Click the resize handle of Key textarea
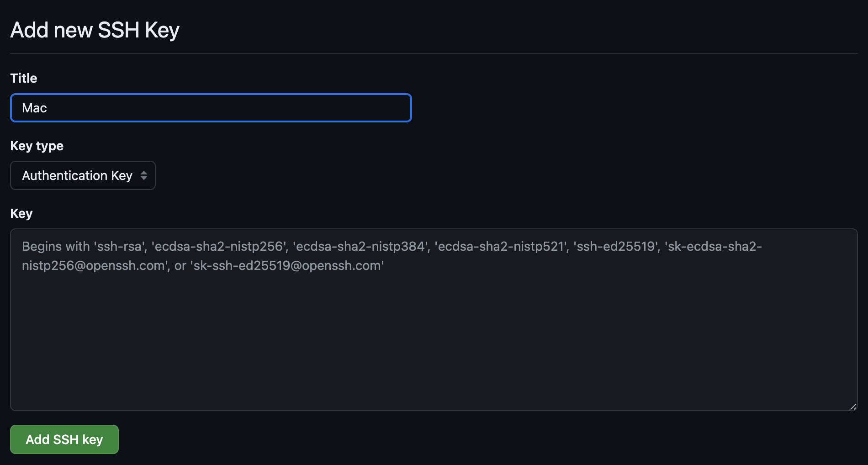This screenshot has height=465, width=868. click(853, 407)
